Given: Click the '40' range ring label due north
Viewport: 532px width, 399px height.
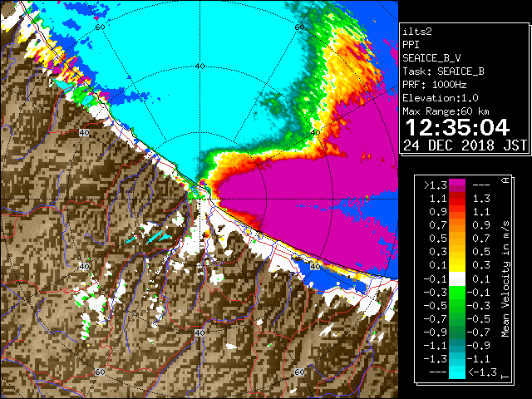Looking at the screenshot, I should 199,66.
